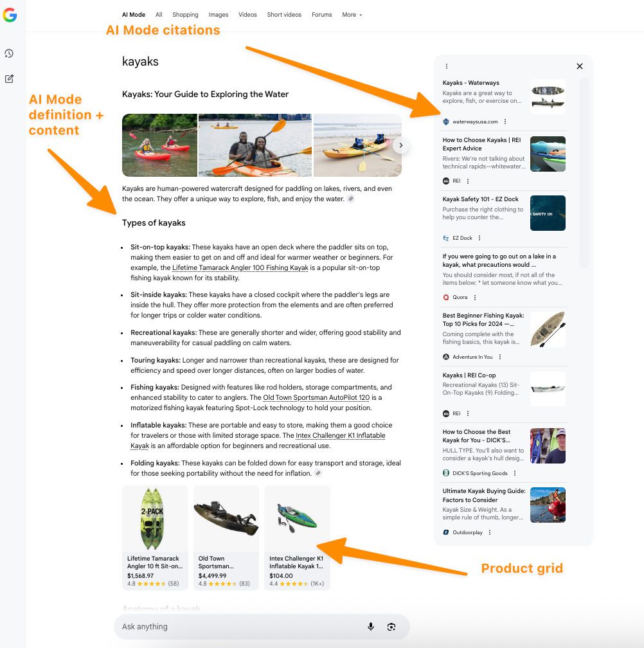Open options for REI Expert Advice citation
The image size is (644, 648).
click(x=468, y=181)
